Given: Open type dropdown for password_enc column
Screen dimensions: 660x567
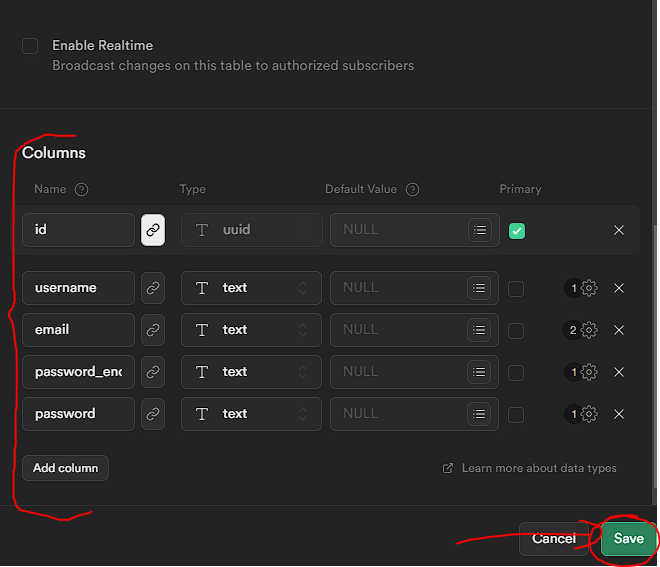Looking at the screenshot, I should (251, 372).
